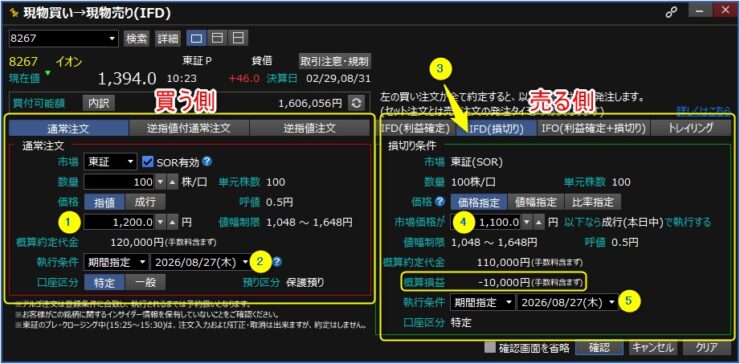Enable 確認画面を省略 checkbox
Viewport: 740px width, 364px height.
[491, 347]
